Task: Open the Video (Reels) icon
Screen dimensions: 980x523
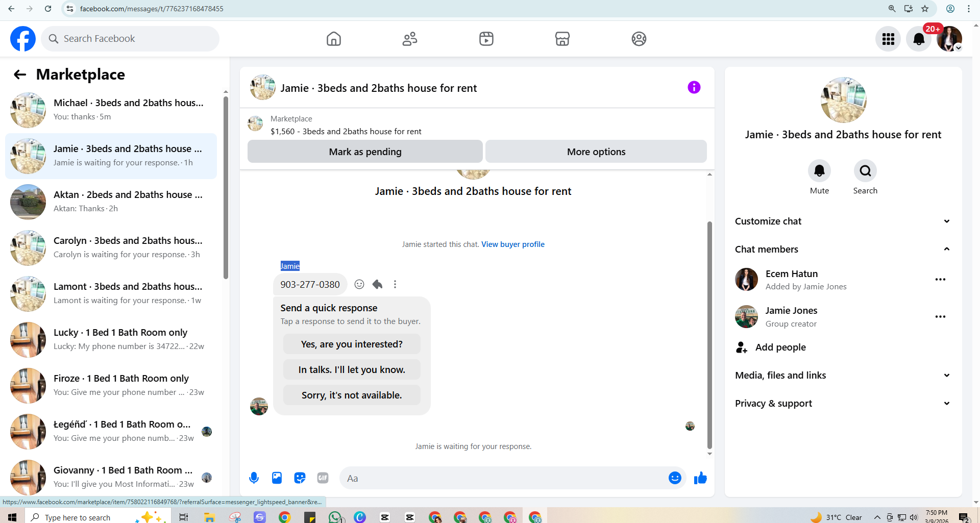Action: point(486,39)
